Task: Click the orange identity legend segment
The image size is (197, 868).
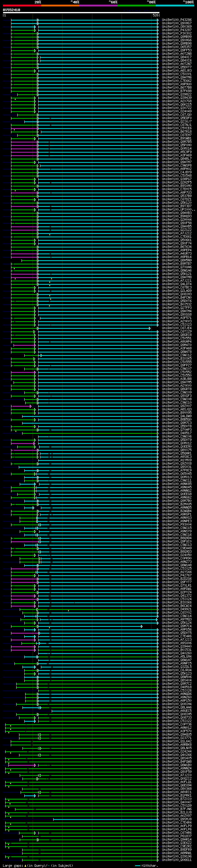Action: [60, 6]
